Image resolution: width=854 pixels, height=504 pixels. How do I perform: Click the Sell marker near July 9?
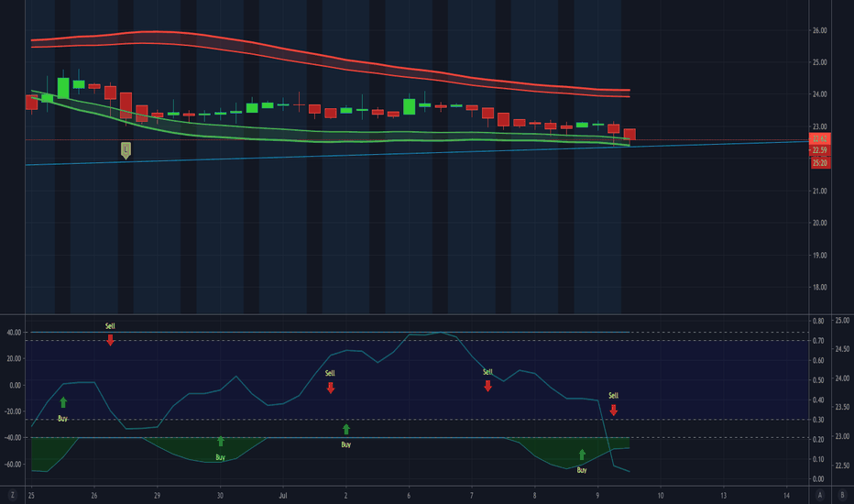click(x=613, y=403)
